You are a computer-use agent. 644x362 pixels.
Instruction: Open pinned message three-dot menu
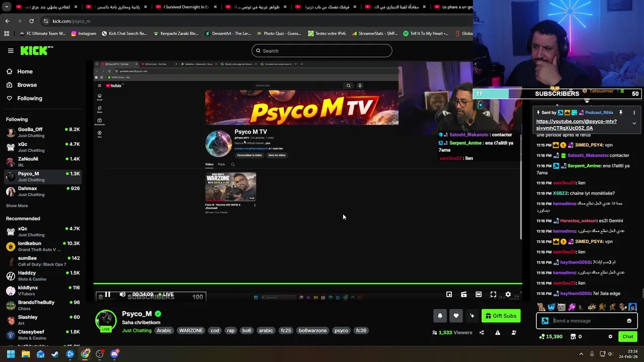pos(634,113)
